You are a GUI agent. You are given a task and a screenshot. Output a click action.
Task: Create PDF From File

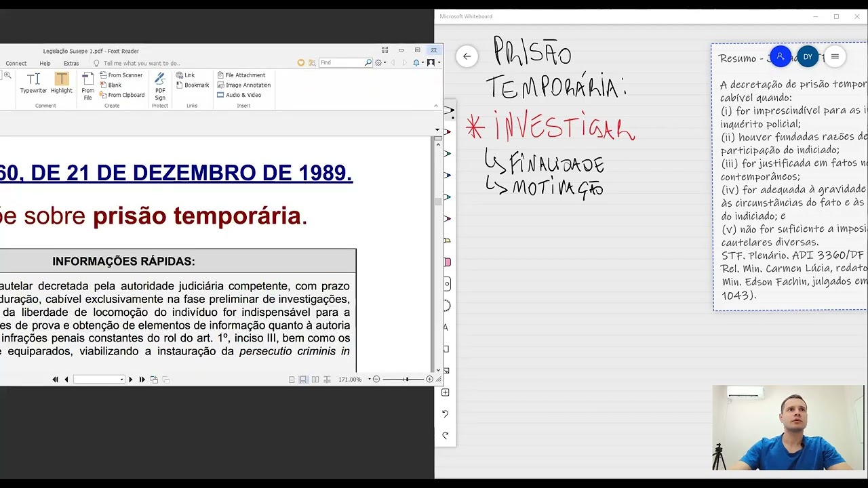(x=87, y=86)
